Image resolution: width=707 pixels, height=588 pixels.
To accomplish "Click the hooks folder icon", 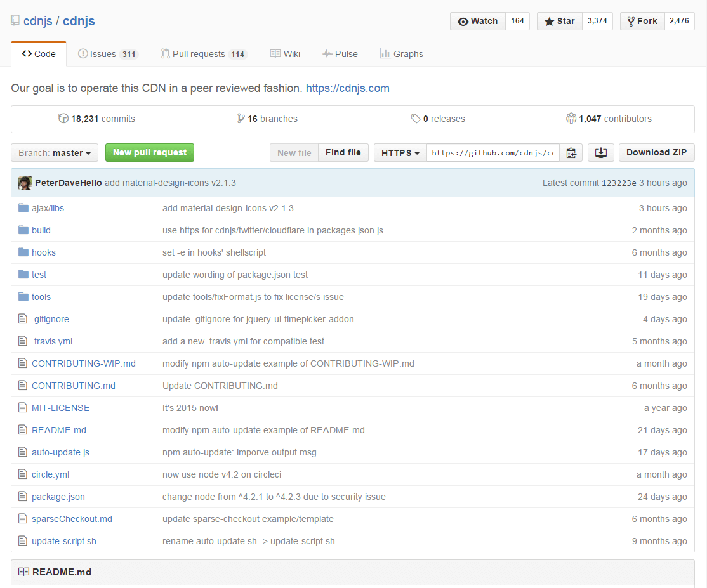I will pos(23,252).
